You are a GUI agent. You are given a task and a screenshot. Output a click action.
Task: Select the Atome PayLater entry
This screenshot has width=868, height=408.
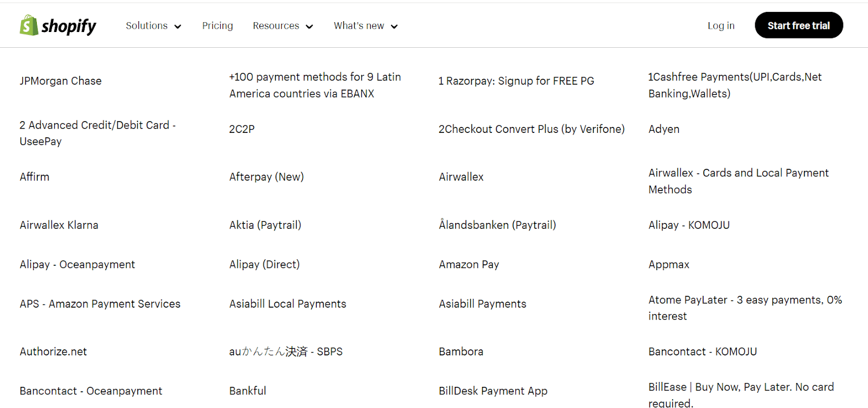point(745,308)
